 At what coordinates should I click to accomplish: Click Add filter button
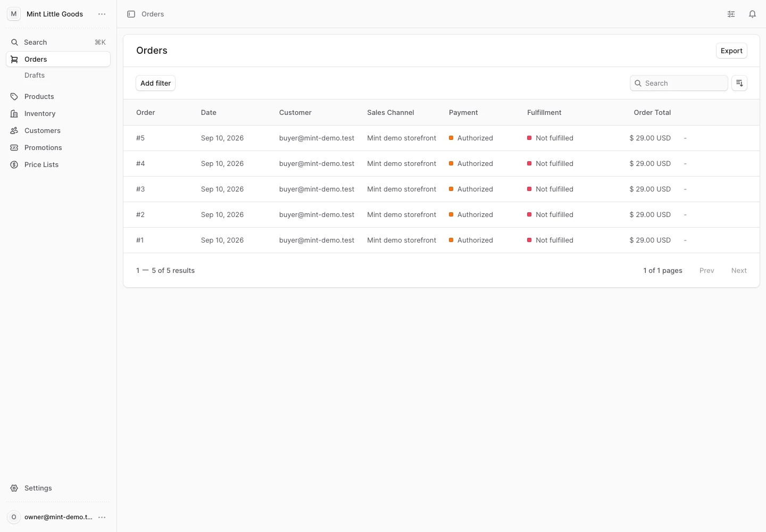point(155,83)
